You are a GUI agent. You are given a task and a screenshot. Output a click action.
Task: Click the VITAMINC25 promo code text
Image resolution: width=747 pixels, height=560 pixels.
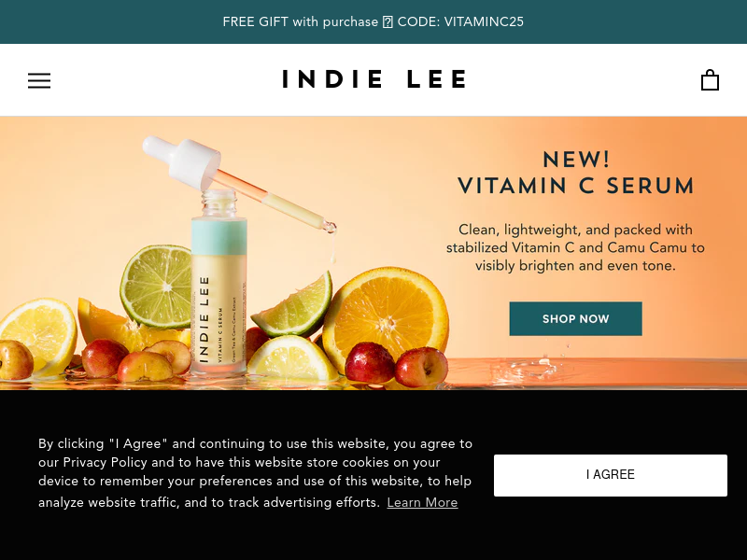point(484,21)
